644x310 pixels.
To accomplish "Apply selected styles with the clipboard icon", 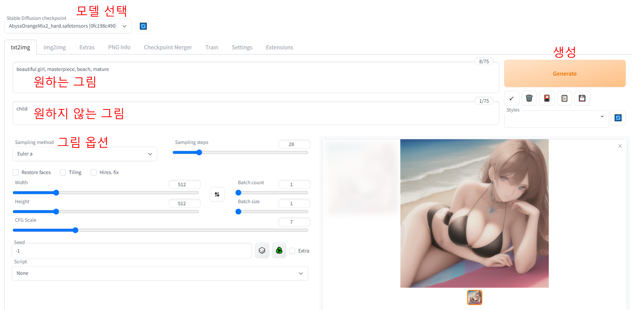I will pos(564,98).
